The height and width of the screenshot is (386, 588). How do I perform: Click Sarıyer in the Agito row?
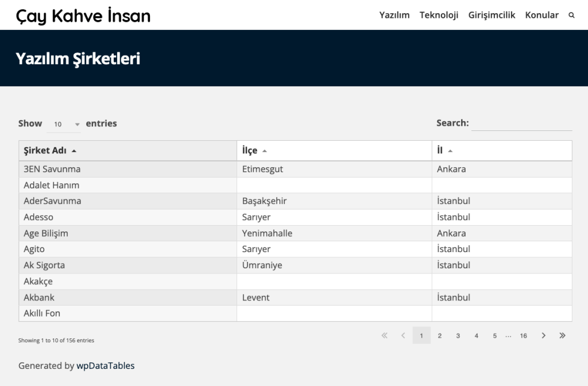pyautogui.click(x=335, y=249)
